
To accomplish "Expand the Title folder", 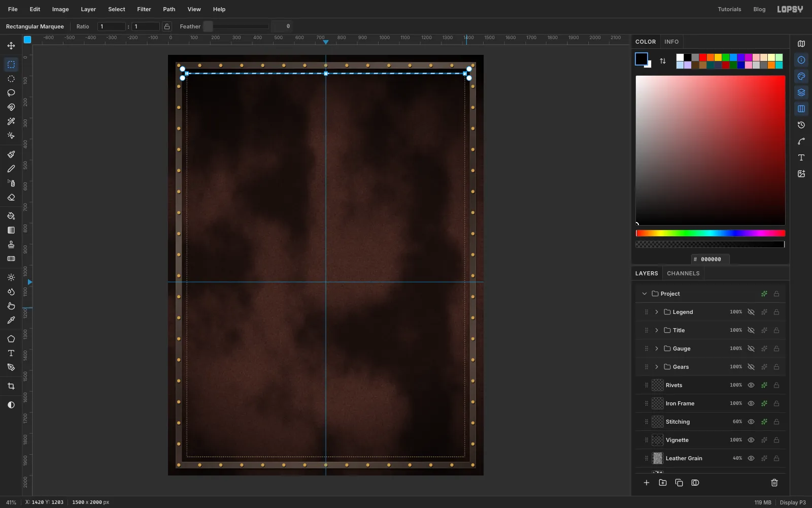I will (657, 330).
